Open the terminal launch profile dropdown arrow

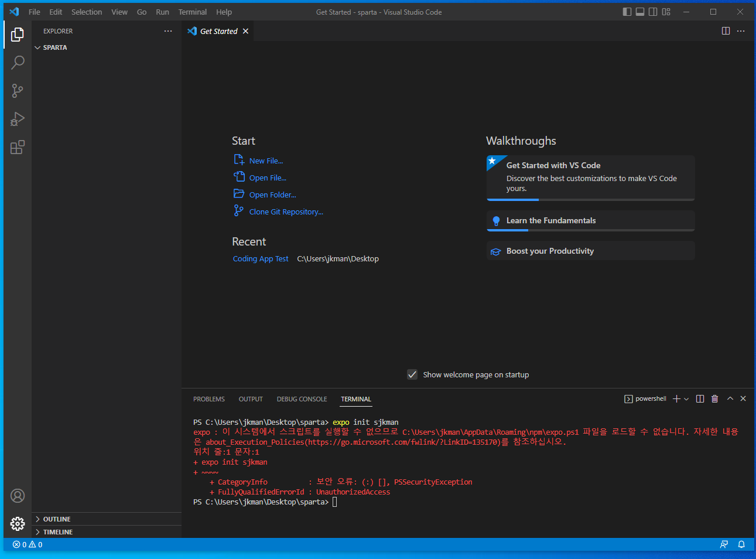point(686,399)
